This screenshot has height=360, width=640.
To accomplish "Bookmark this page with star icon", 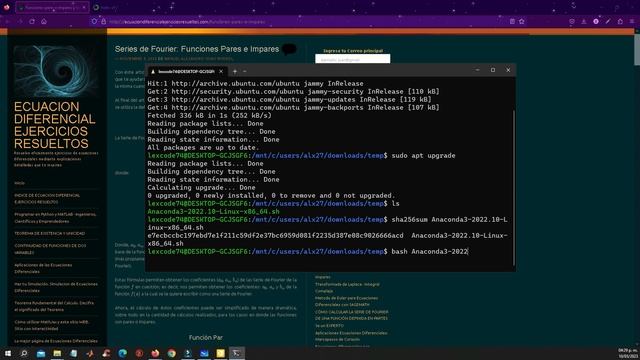I will [522, 22].
